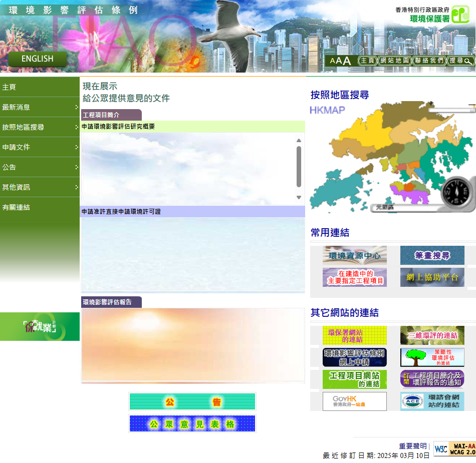Click the W3C WAI-AA WCAG 2.0 badge

(x=454, y=449)
